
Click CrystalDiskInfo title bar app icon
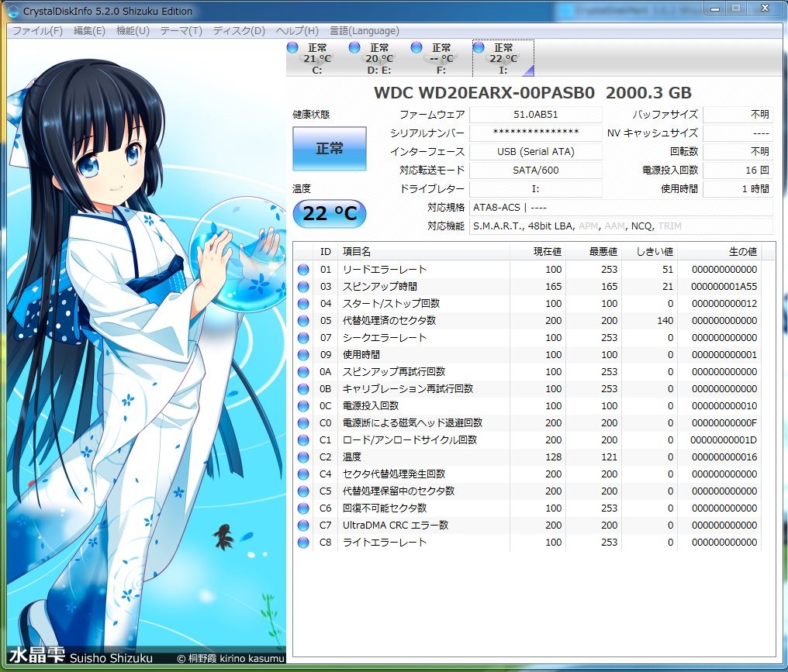click(13, 11)
